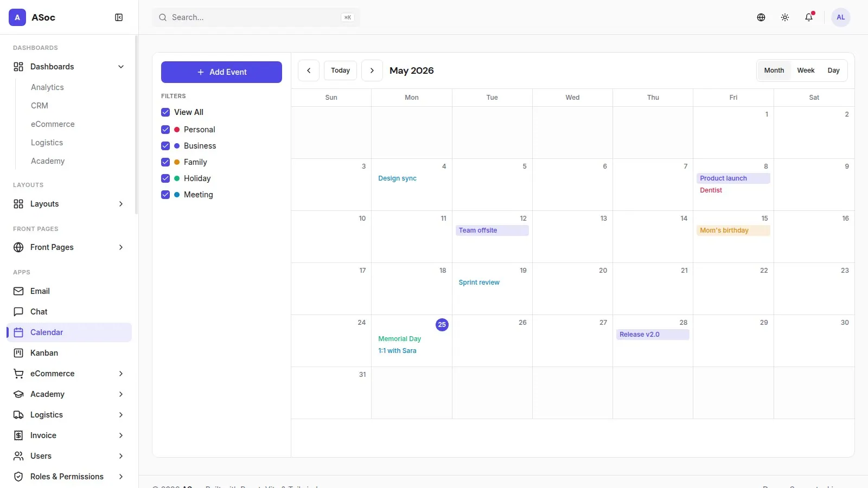Click the sidebar scrollbar
This screenshot has height=488, width=868.
pos(136,125)
